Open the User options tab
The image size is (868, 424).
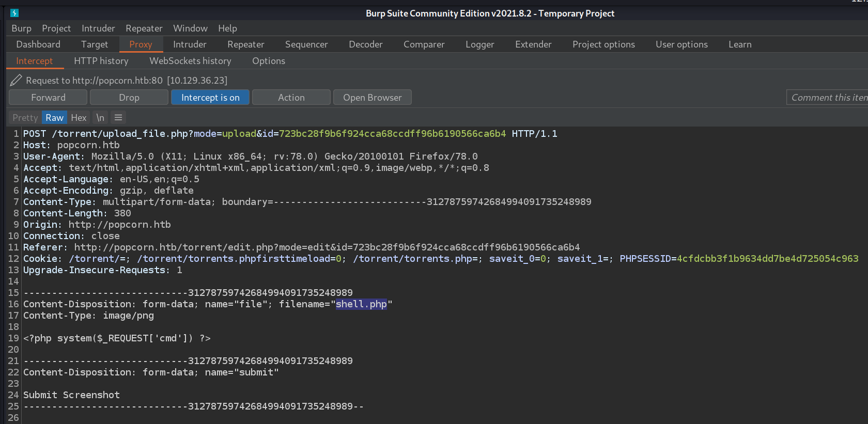pos(681,44)
